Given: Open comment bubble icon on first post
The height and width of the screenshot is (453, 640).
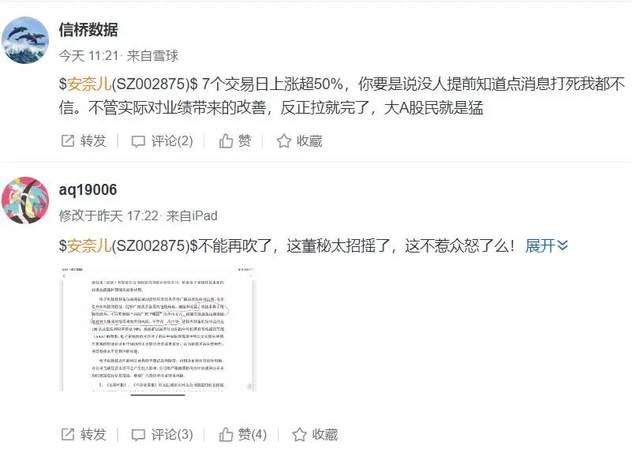Looking at the screenshot, I should pos(138,142).
